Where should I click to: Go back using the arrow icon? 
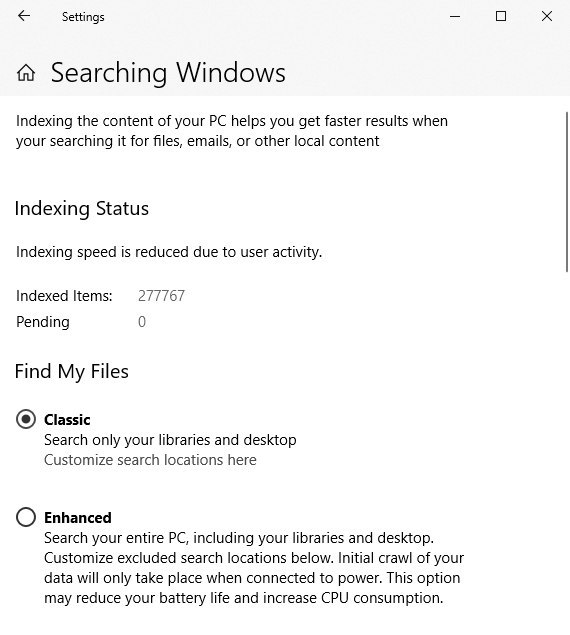pyautogui.click(x=24, y=16)
